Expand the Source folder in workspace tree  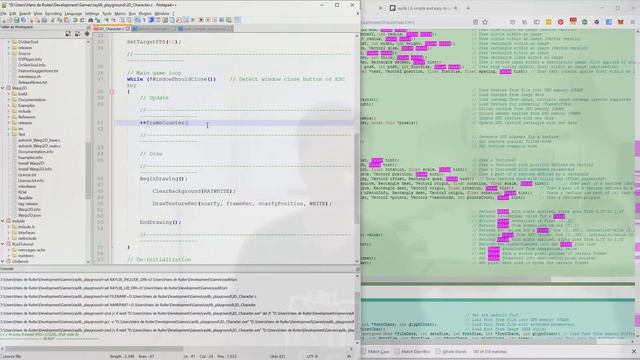9,53
